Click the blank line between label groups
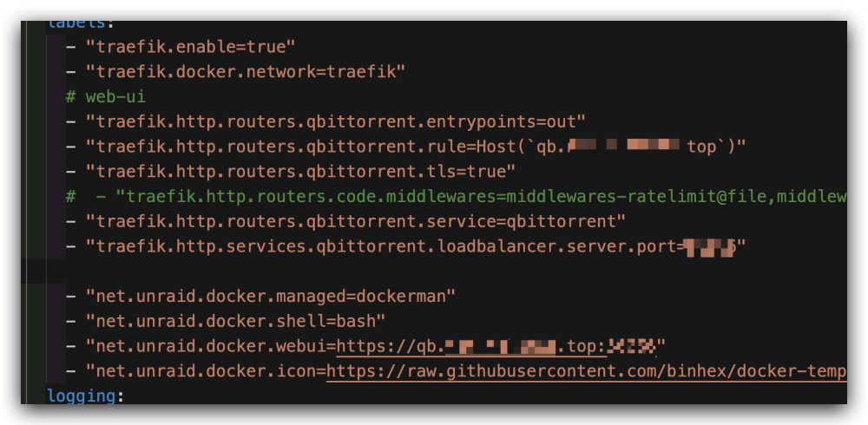The image size is (868, 425). 434,271
